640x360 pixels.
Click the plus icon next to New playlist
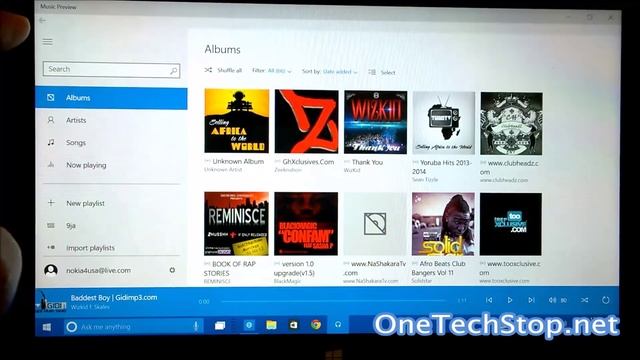pyautogui.click(x=51, y=203)
